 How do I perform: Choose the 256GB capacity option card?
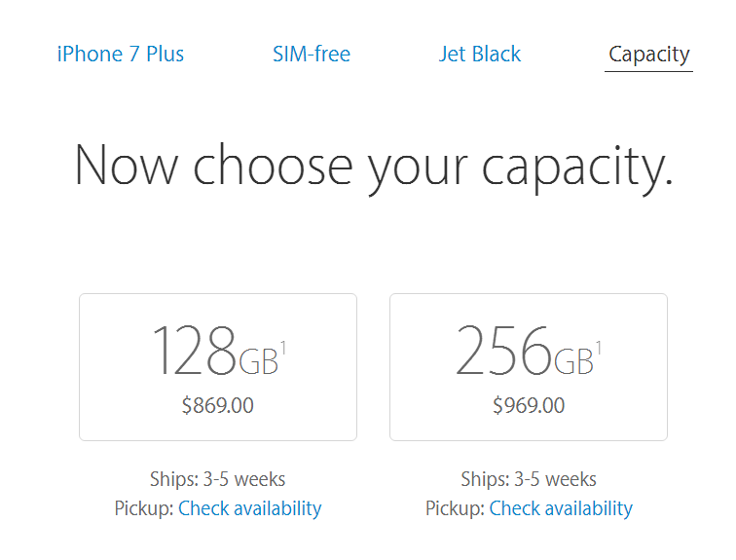tap(528, 367)
